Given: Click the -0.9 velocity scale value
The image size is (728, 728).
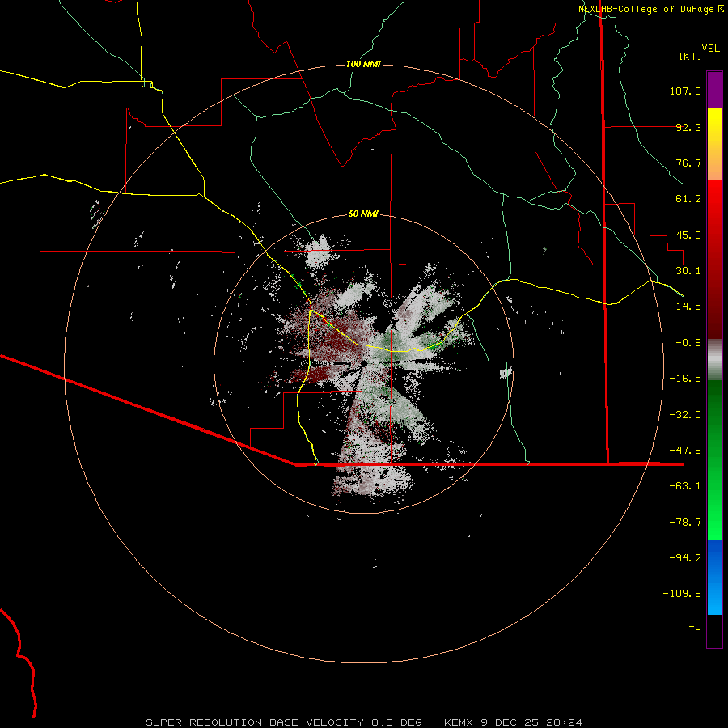Looking at the screenshot, I should coord(688,343).
